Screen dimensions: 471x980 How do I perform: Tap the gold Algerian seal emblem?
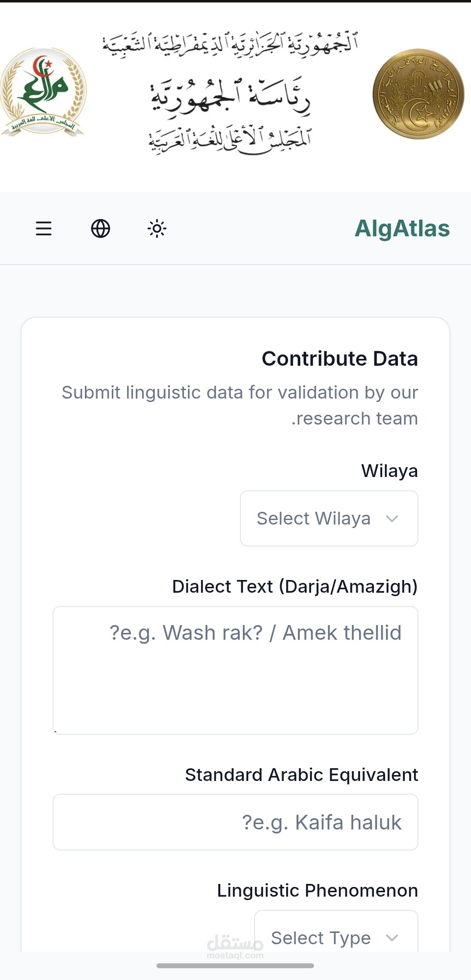point(418,94)
